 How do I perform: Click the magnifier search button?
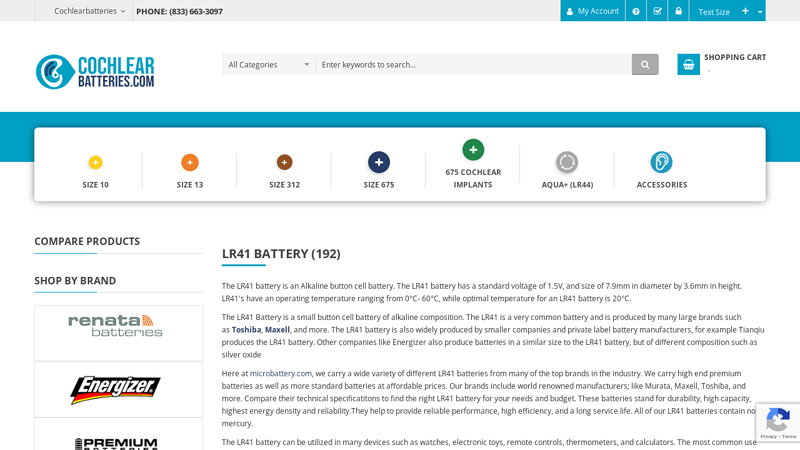tap(645, 65)
